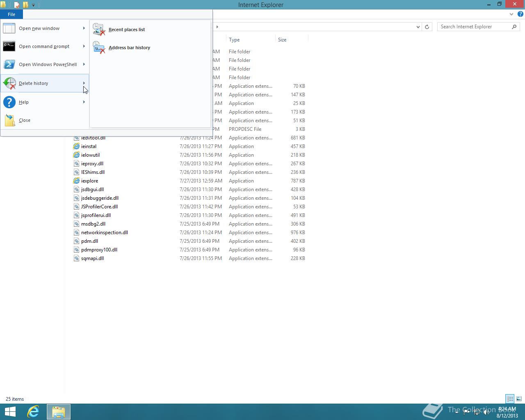Click the refresh icon beside address bar
The height and width of the screenshot is (420, 525).
[x=427, y=27]
